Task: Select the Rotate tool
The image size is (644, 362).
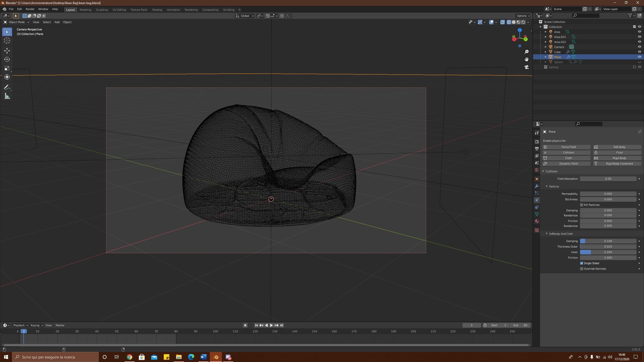Action: (x=7, y=59)
